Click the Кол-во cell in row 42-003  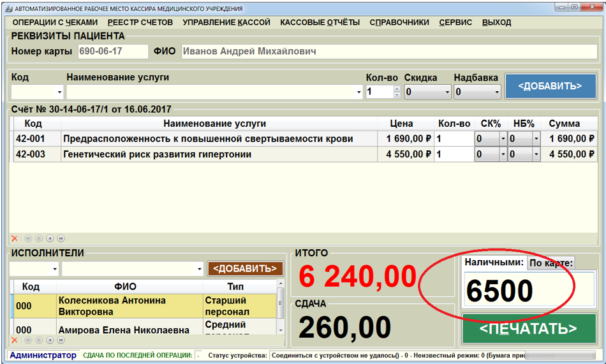coord(454,154)
